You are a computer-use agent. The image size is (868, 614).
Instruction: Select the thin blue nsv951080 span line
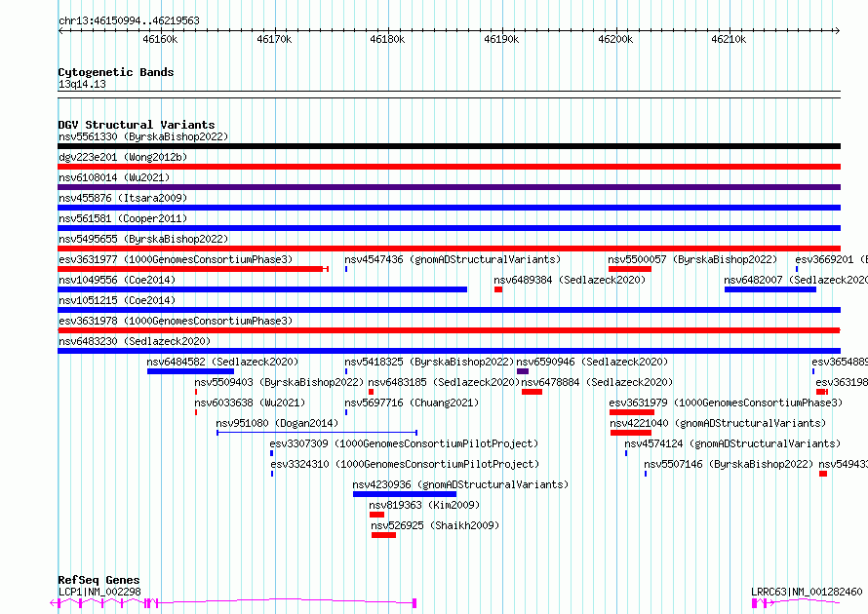(x=317, y=433)
